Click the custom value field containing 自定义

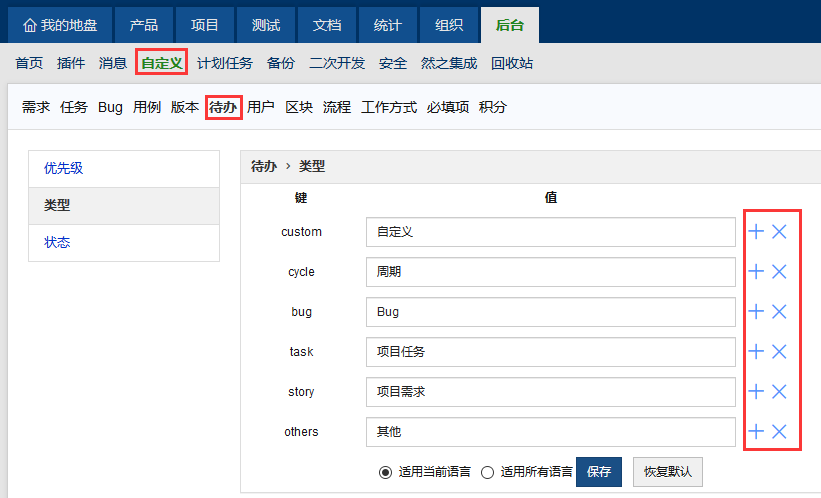click(x=551, y=232)
